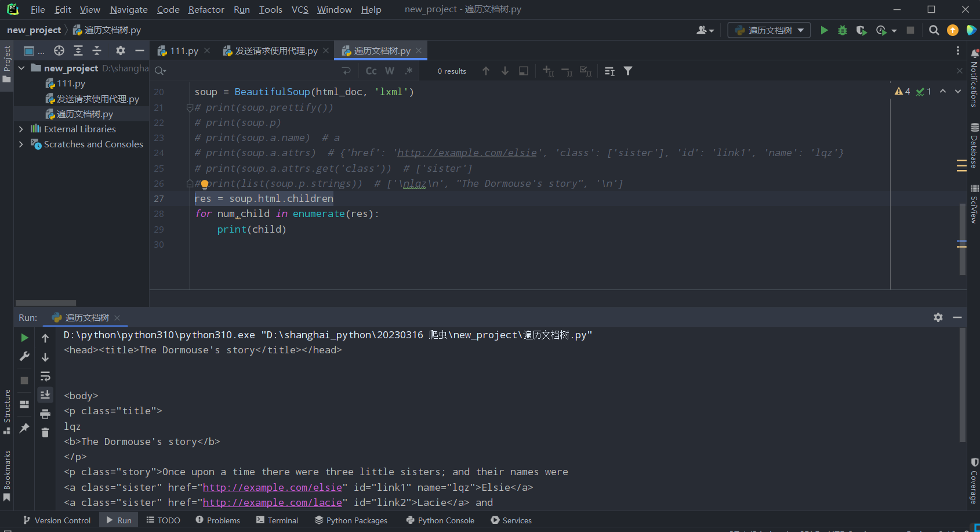Open the Python Packages tool window
Image resolution: width=980 pixels, height=532 pixels.
[x=351, y=520]
